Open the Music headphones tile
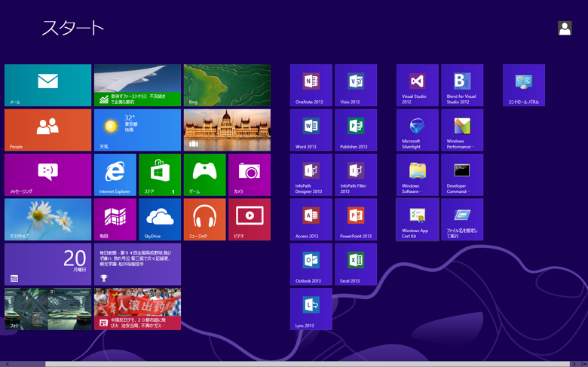Viewport: 588px width, 367px height. pyautogui.click(x=204, y=219)
